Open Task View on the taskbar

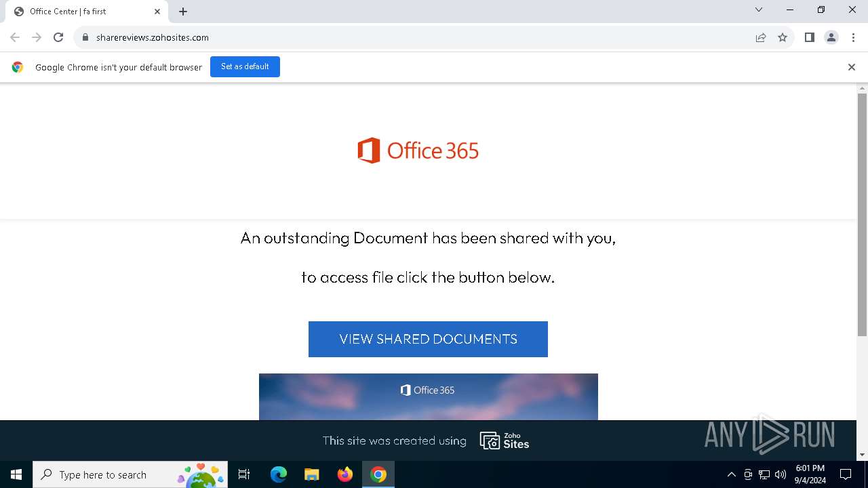click(244, 474)
